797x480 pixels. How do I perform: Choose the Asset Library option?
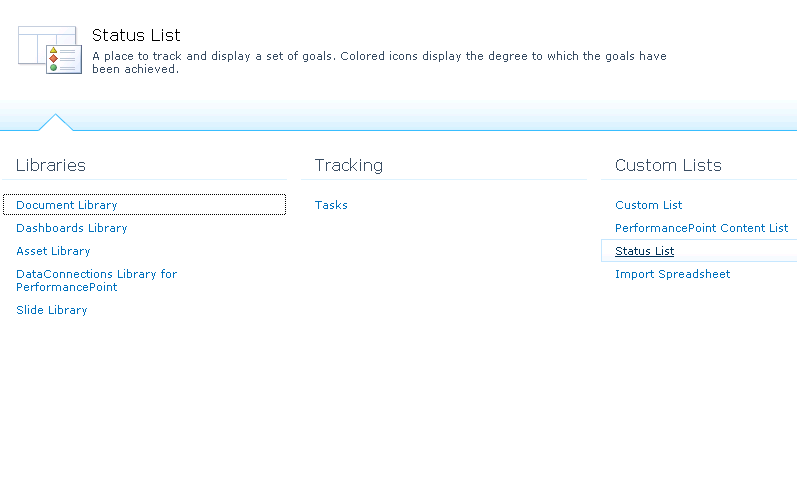53,251
